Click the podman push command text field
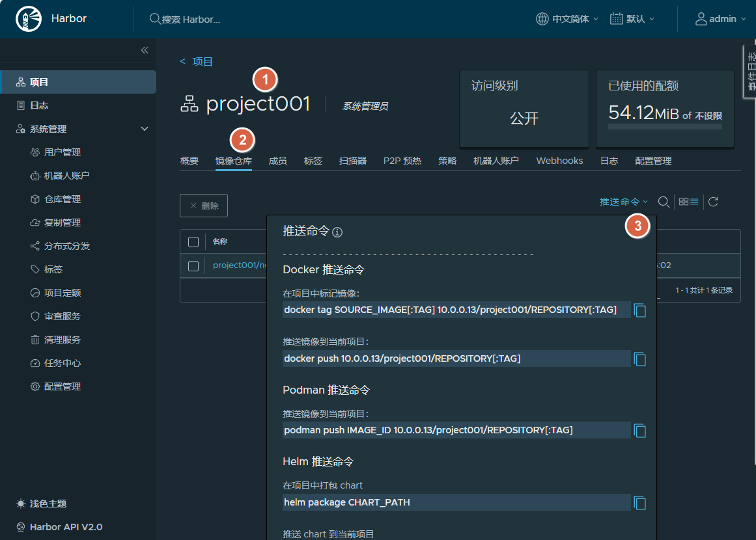 (x=456, y=430)
